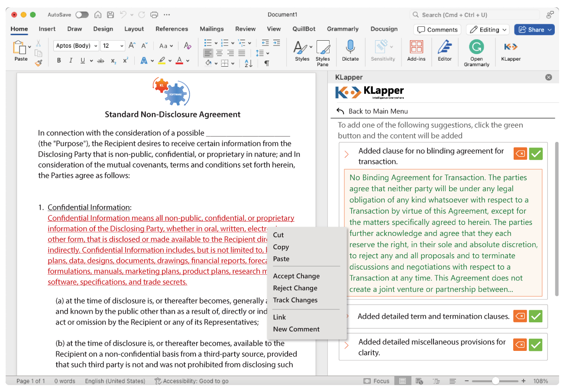The width and height of the screenshot is (563, 392).
Task: Launch the KLapper add-in
Action: 510,51
